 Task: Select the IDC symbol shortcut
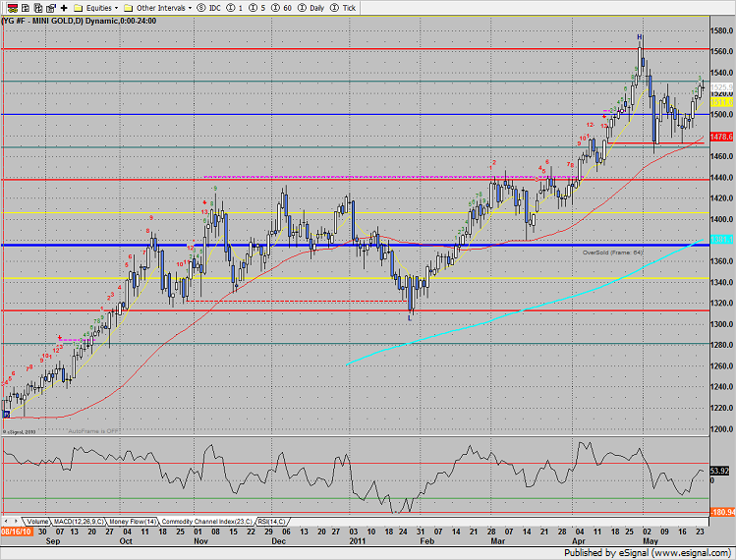209,8
